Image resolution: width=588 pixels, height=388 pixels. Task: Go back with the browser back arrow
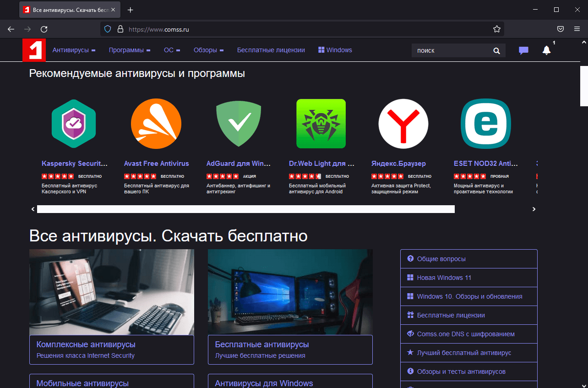click(11, 29)
